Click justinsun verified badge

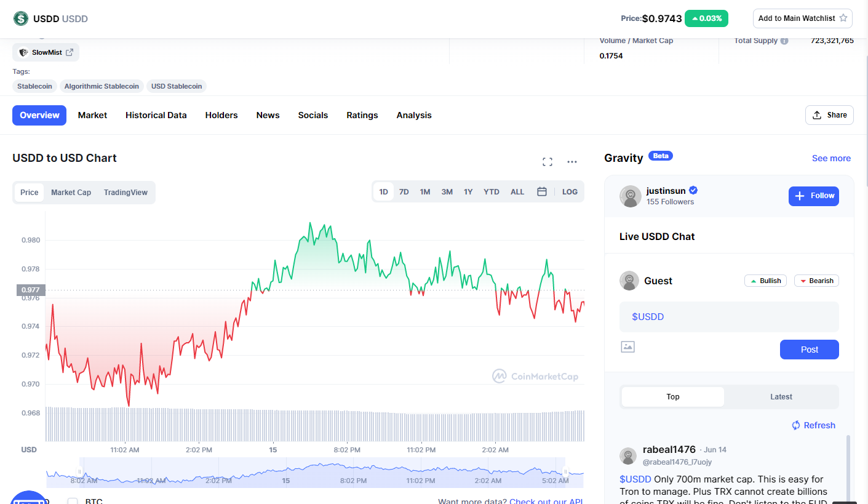point(693,190)
